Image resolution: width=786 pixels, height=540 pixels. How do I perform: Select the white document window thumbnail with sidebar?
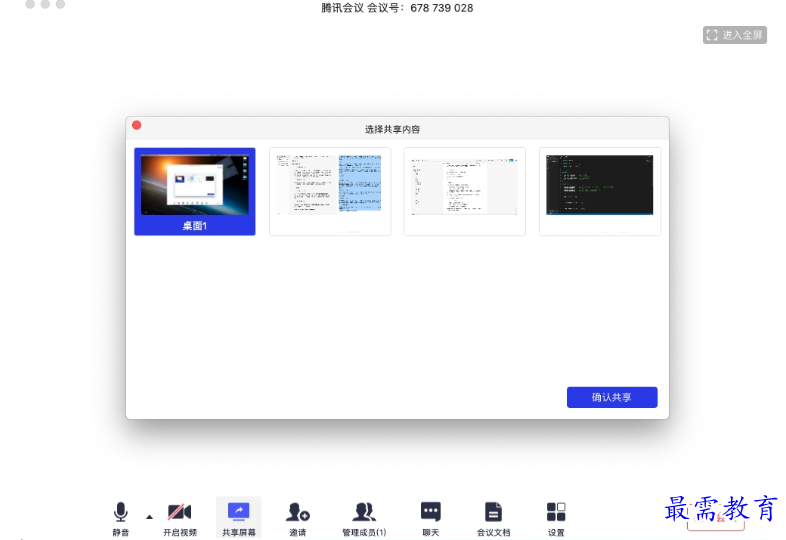(x=465, y=191)
